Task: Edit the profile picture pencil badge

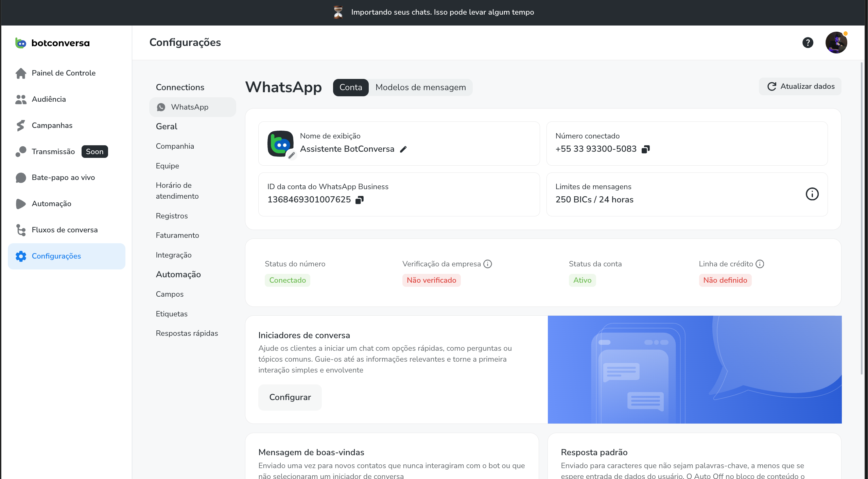Action: (x=292, y=155)
